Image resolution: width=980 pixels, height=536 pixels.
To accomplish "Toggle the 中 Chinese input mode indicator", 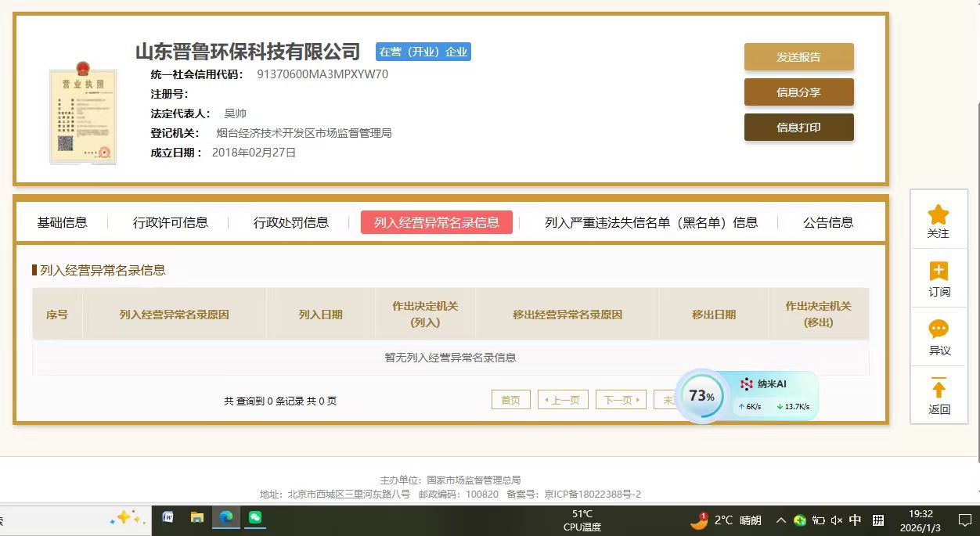I will [x=856, y=520].
